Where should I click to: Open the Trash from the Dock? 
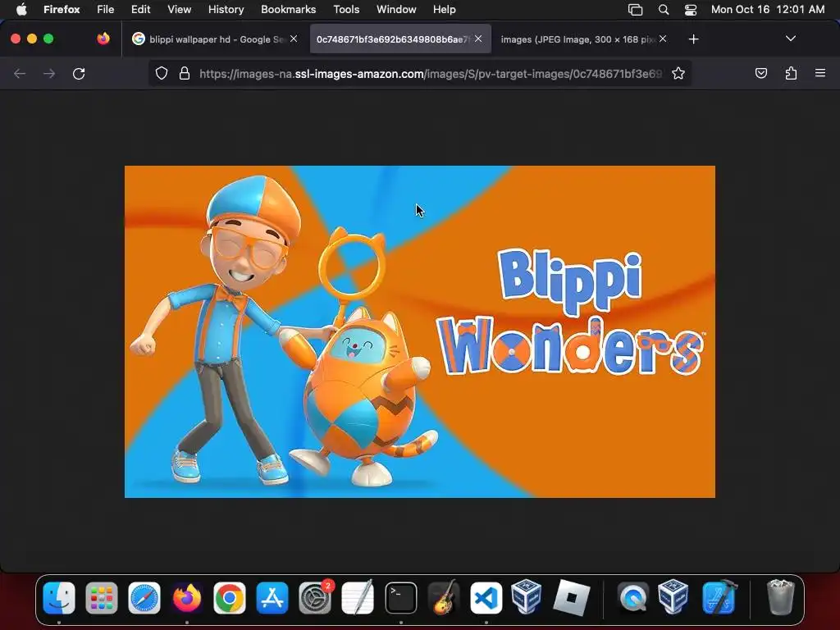[781, 597]
